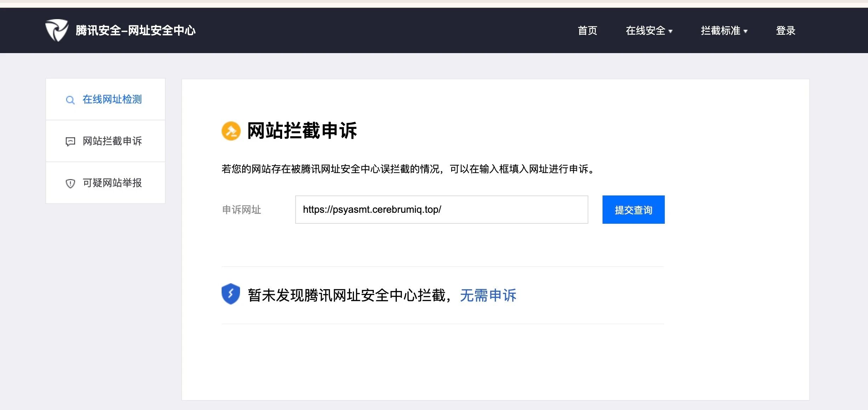This screenshot has width=868, height=410.
Task: Click the blue shield result icon
Action: point(231,294)
